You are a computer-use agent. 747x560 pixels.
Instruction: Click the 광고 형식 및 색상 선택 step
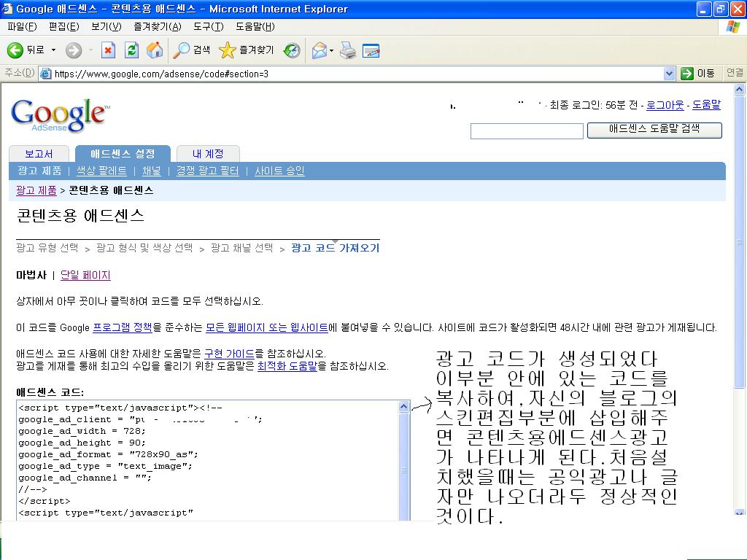point(144,248)
